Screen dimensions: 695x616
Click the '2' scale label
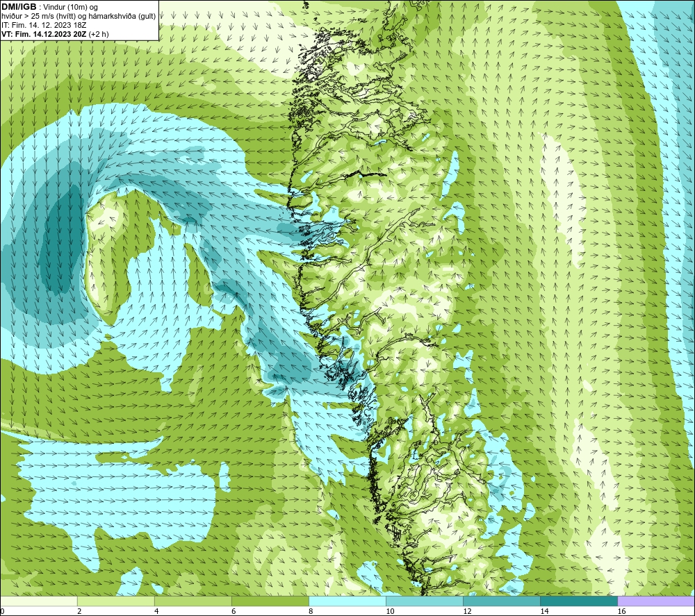pos(79,612)
